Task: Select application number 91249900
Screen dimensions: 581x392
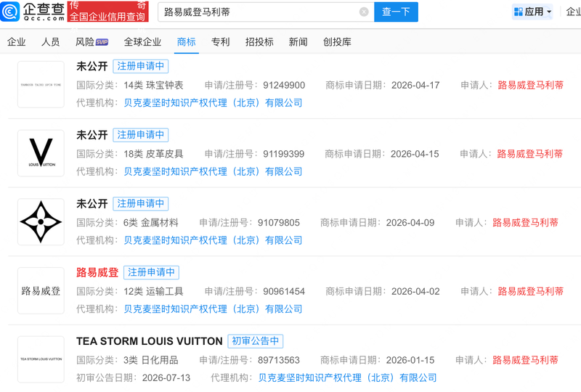Action: pyautogui.click(x=284, y=85)
